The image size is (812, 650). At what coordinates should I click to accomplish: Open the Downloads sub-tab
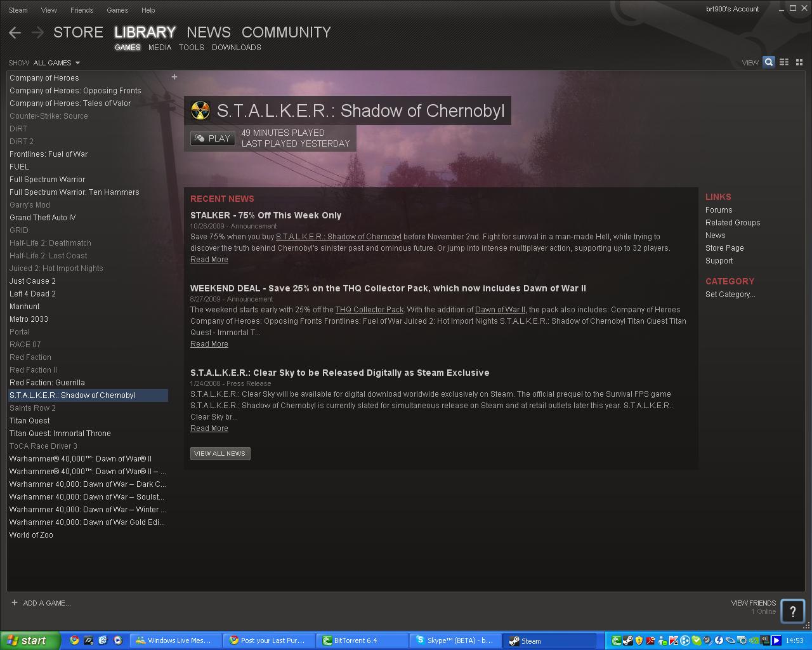(237, 48)
